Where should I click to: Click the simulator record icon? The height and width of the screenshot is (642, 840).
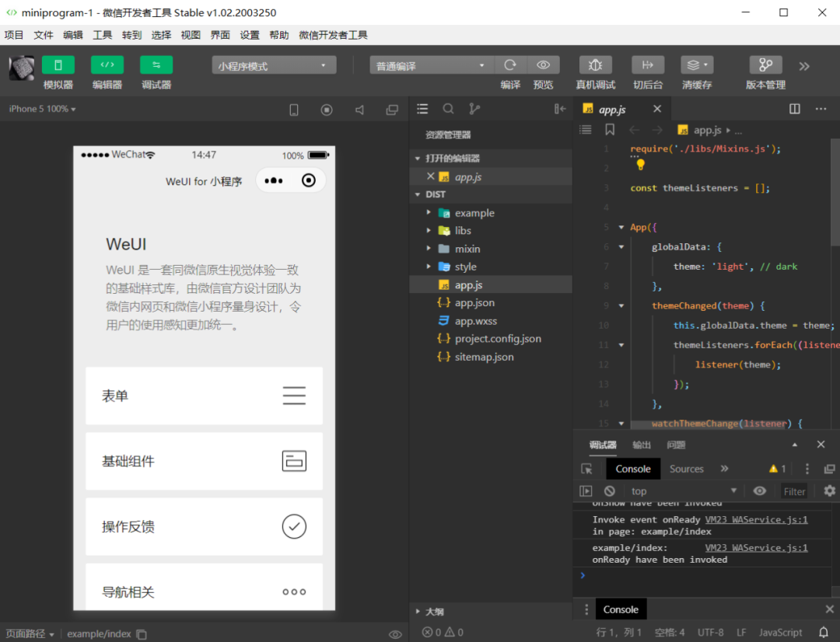pyautogui.click(x=326, y=110)
